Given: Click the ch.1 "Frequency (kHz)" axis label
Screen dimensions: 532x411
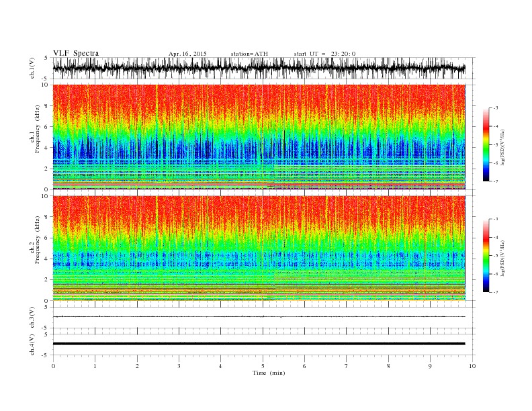Looking at the screenshot, I should (x=38, y=129).
